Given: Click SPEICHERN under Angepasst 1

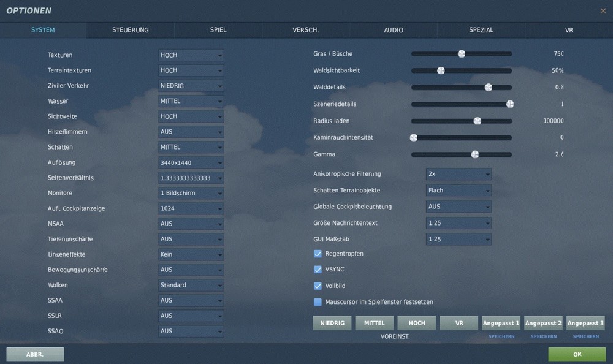Looking at the screenshot, I should pos(501,336).
